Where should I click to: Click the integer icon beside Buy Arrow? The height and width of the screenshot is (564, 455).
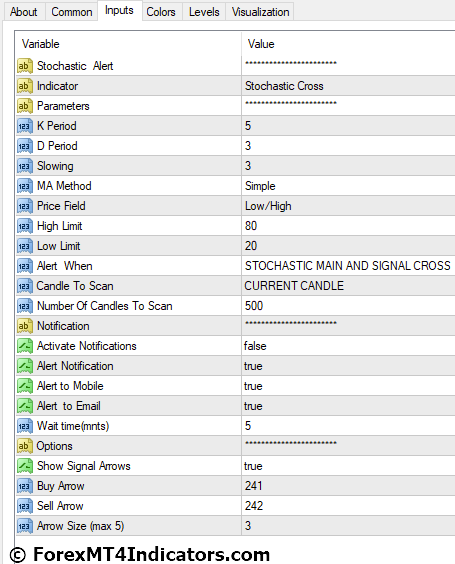point(25,486)
